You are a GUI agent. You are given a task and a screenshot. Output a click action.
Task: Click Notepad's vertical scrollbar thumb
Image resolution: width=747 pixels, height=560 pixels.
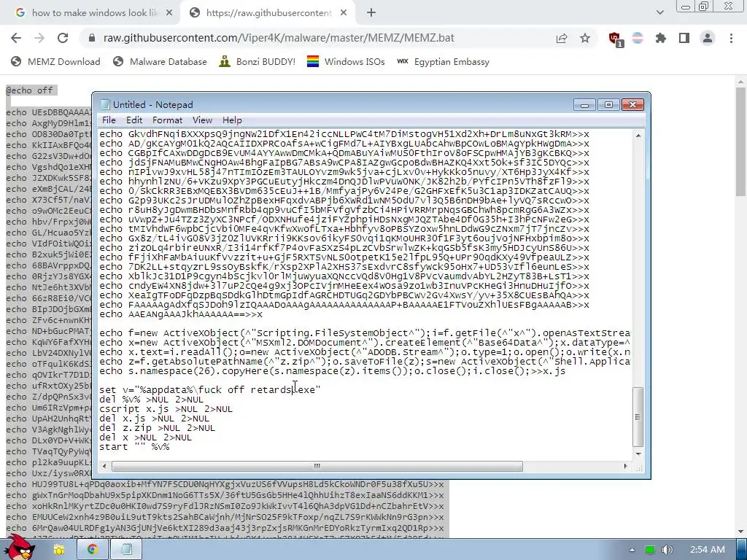click(x=638, y=417)
